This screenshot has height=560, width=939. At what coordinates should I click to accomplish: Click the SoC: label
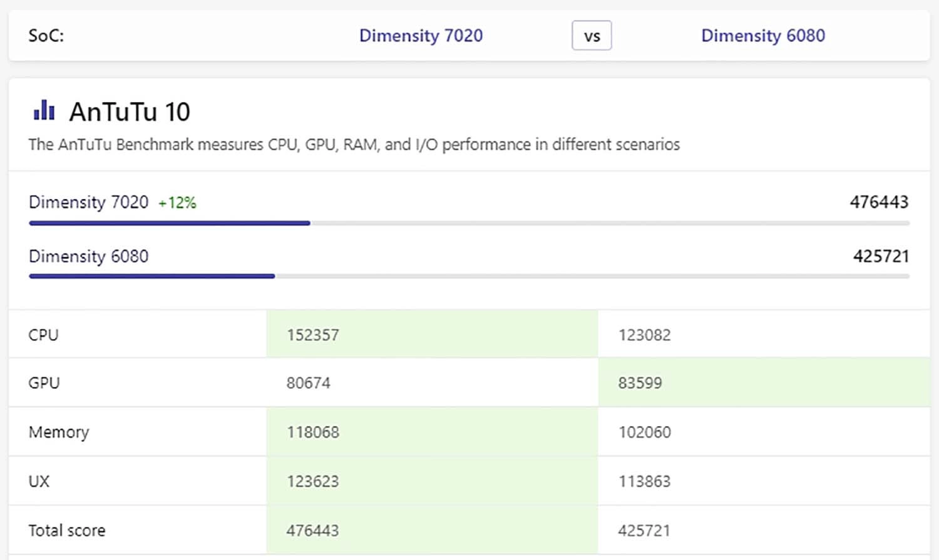click(x=46, y=36)
